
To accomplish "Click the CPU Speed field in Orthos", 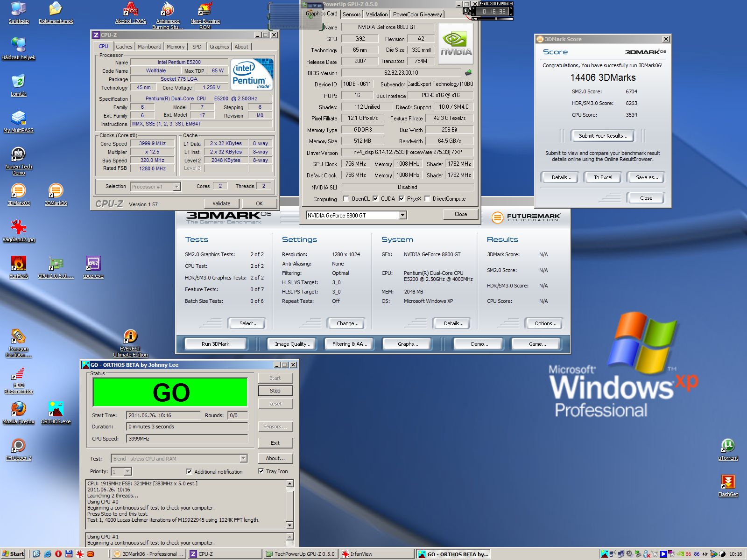I will point(187,439).
